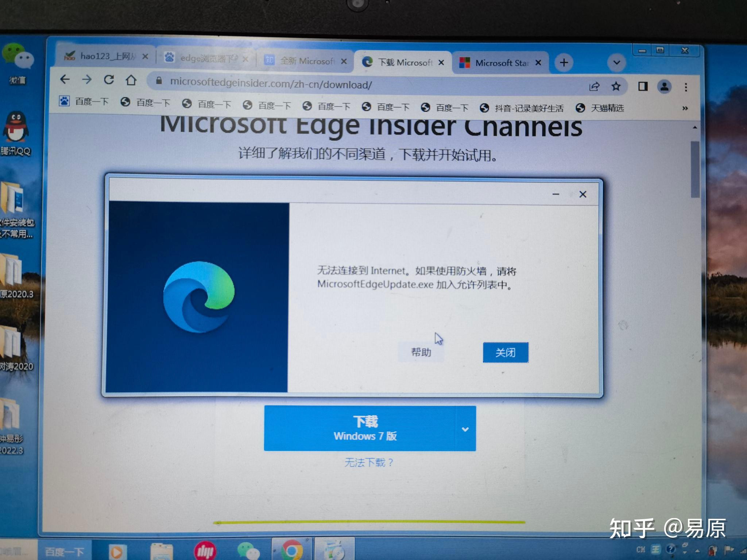Close the Microsoft Start tab
The width and height of the screenshot is (747, 560).
pyautogui.click(x=538, y=63)
